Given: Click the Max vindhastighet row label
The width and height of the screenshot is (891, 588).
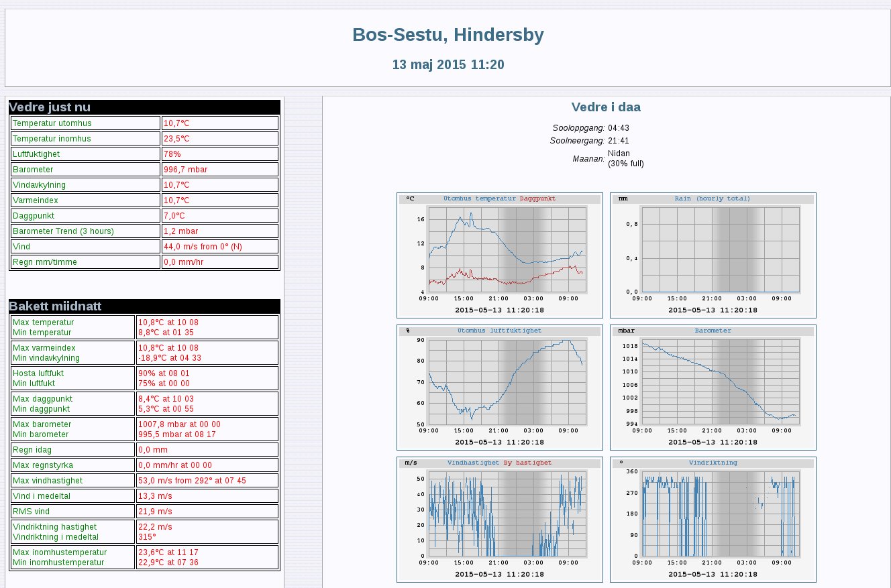Looking at the screenshot, I should pyautogui.click(x=48, y=481).
